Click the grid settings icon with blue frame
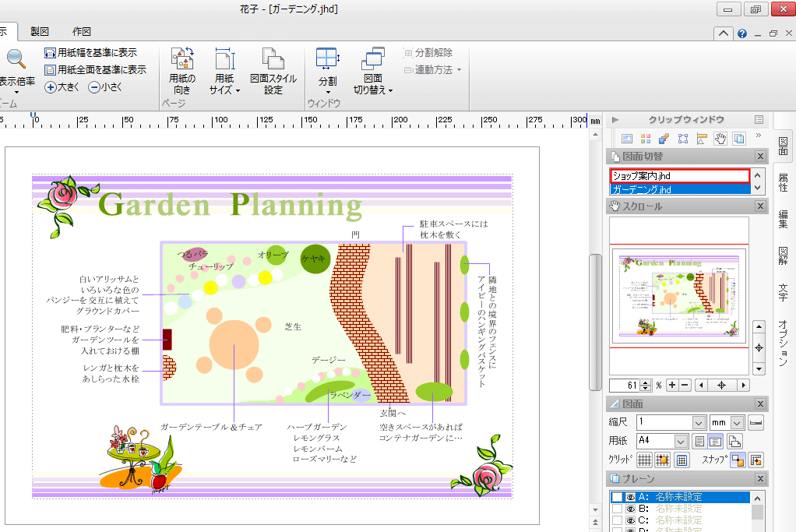 [682, 460]
